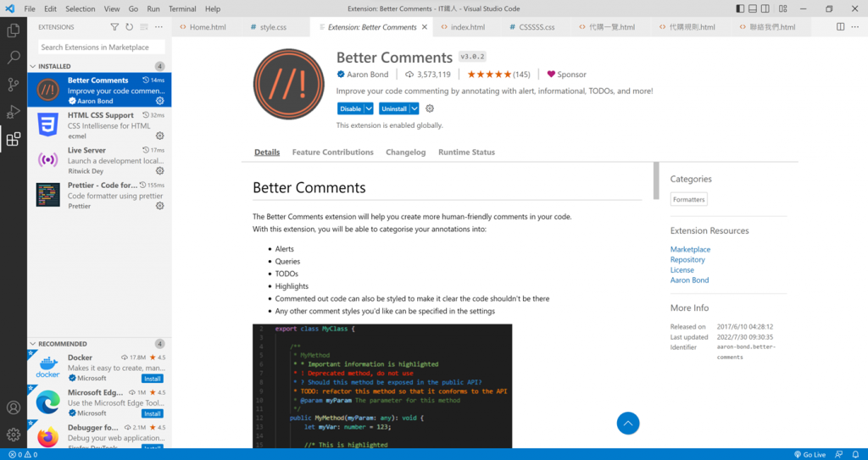Open the Disable button dropdown arrow
Viewport: 868px width, 460px height.
point(369,108)
